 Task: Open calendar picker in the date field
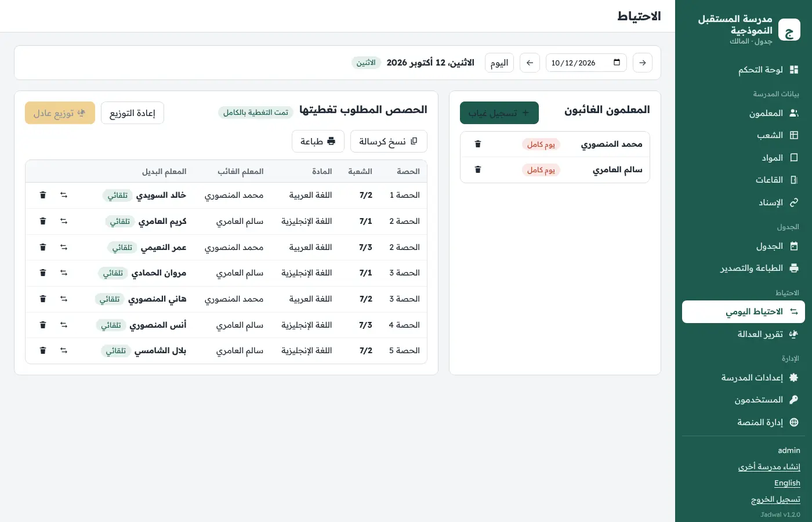617,63
